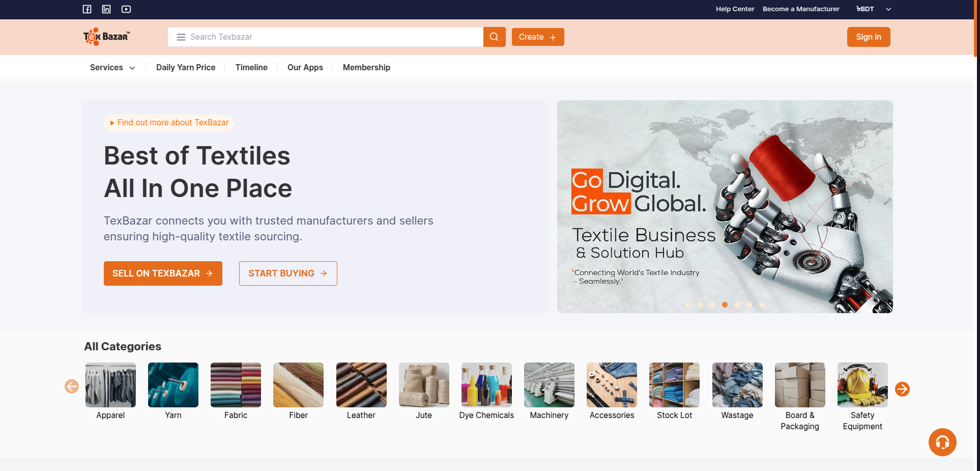The width and height of the screenshot is (980, 471).
Task: Click the Sign in button
Action: [x=869, y=37]
